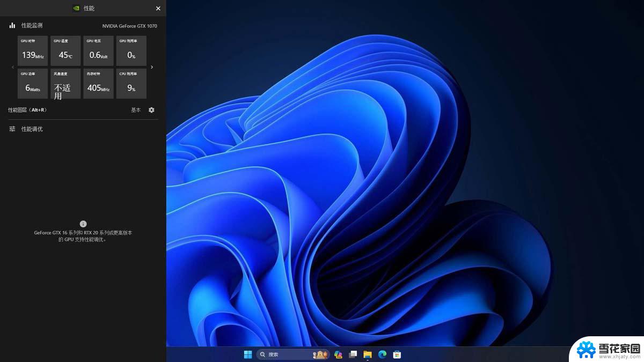Click GeForce GTX 16 series support message

pyautogui.click(x=83, y=237)
